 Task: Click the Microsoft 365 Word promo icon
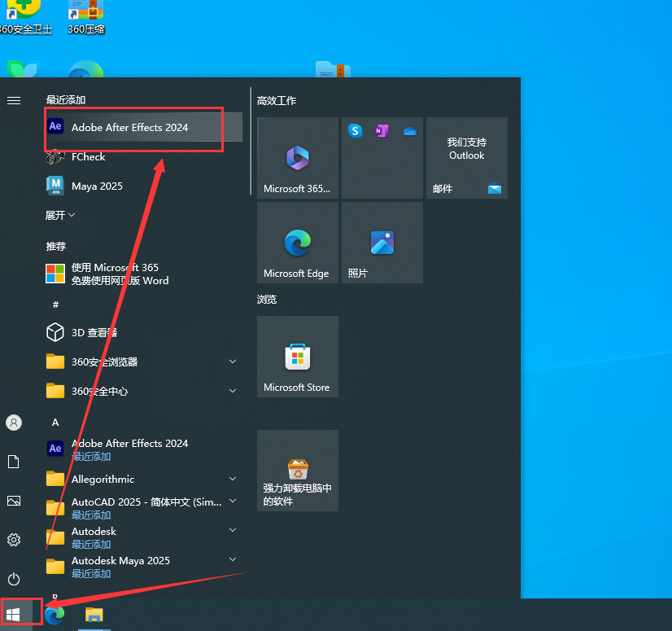point(55,274)
